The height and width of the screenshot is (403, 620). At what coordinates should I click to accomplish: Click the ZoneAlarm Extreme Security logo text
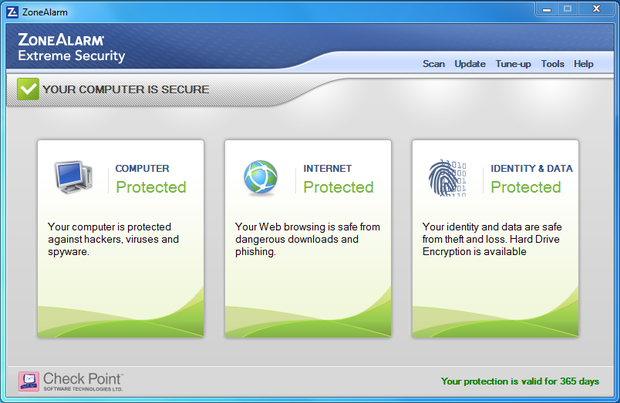(71, 47)
